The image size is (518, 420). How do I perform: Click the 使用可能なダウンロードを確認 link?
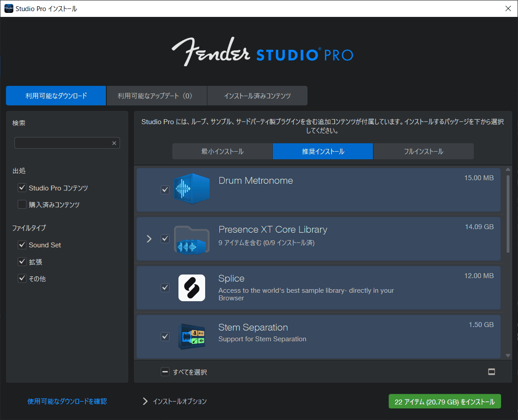pos(67,401)
